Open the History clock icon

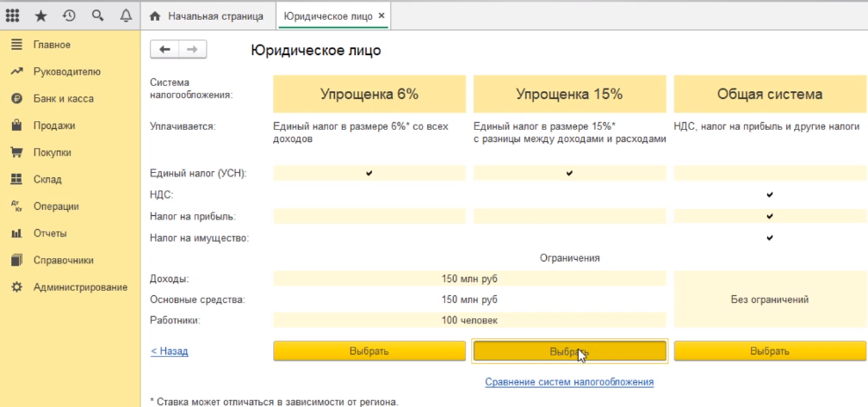[69, 16]
